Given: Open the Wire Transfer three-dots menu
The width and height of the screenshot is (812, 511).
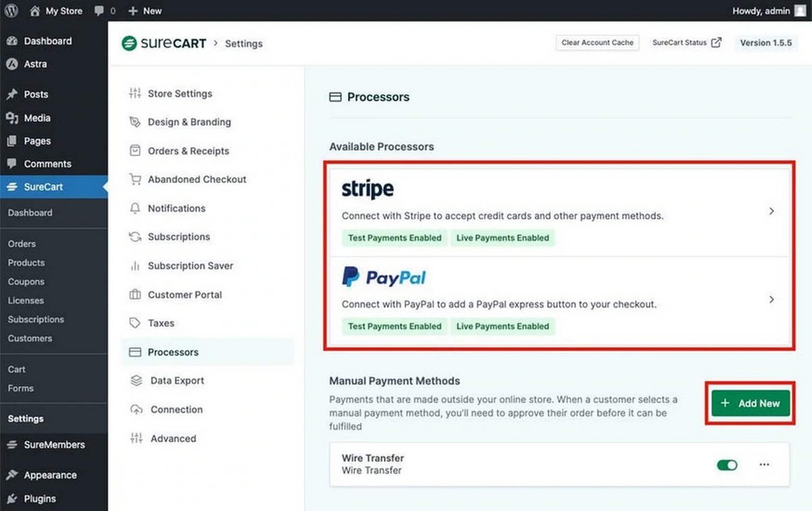Looking at the screenshot, I should 764,464.
